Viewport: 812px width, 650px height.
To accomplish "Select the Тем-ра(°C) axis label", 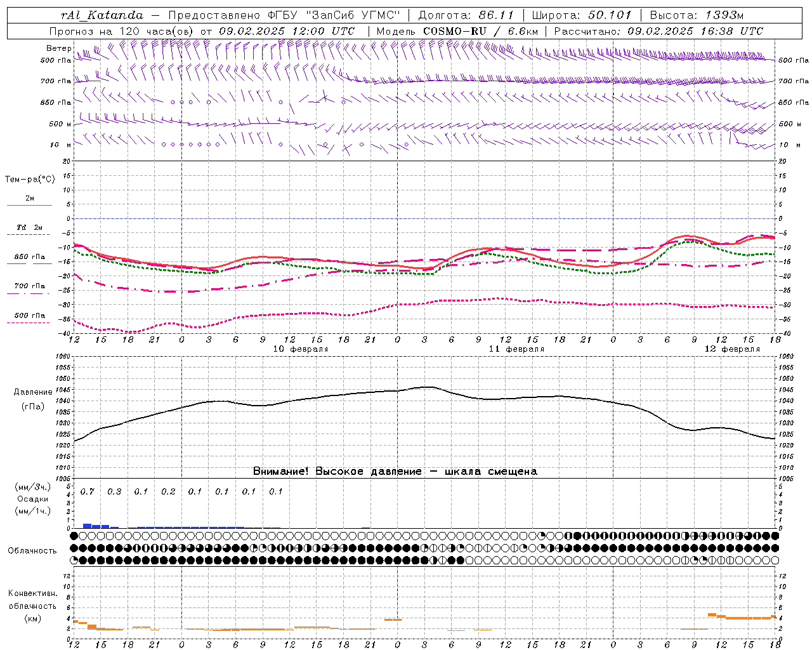I will (30, 180).
